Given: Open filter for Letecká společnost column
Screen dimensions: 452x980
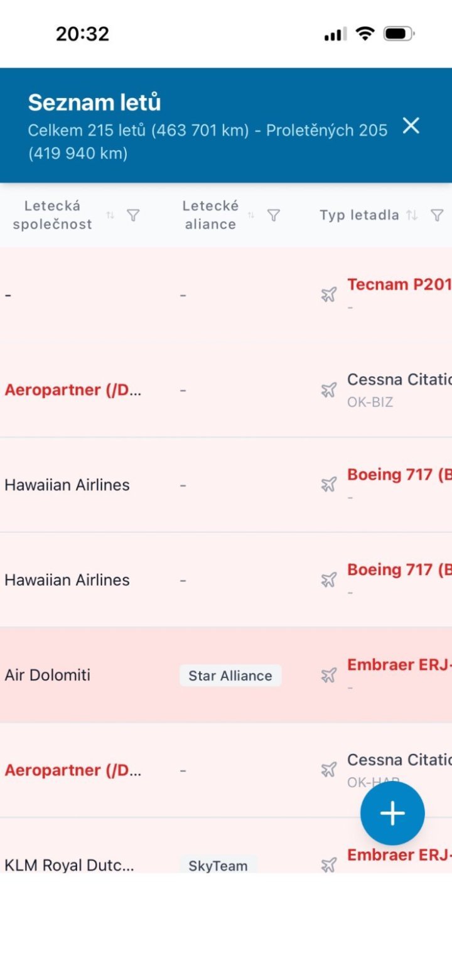Looking at the screenshot, I should click(x=133, y=215).
